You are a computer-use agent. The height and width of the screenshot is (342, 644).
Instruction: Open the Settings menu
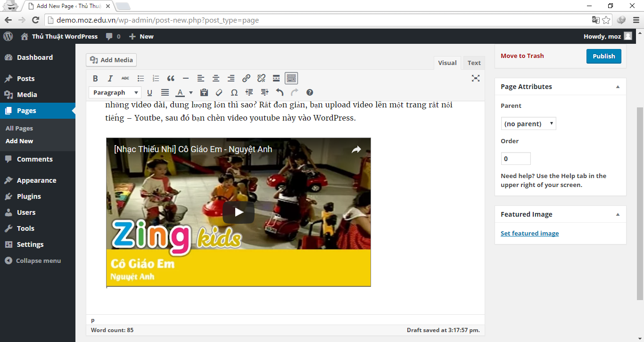click(x=38, y=244)
